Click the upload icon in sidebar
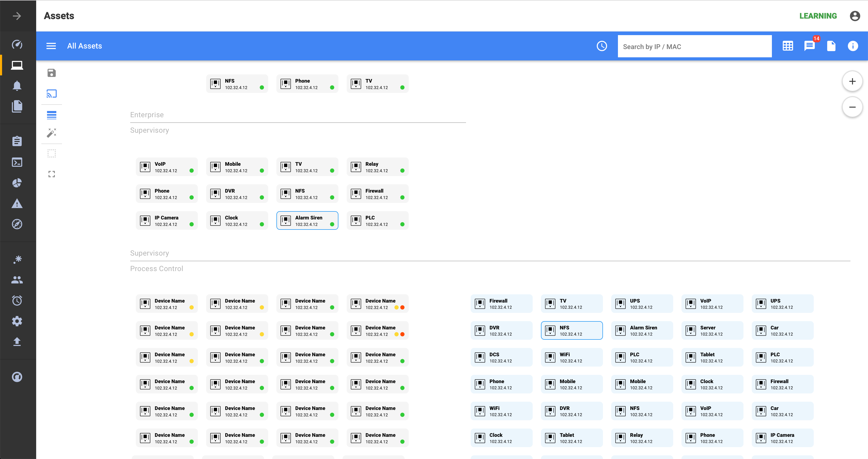 tap(17, 342)
